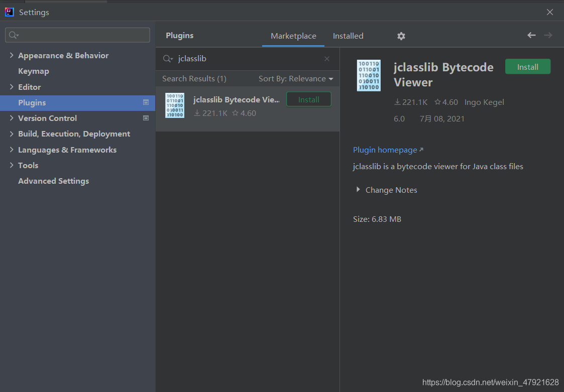Expand Languages & Frameworks section
Image resolution: width=564 pixels, height=392 pixels.
pos(12,150)
